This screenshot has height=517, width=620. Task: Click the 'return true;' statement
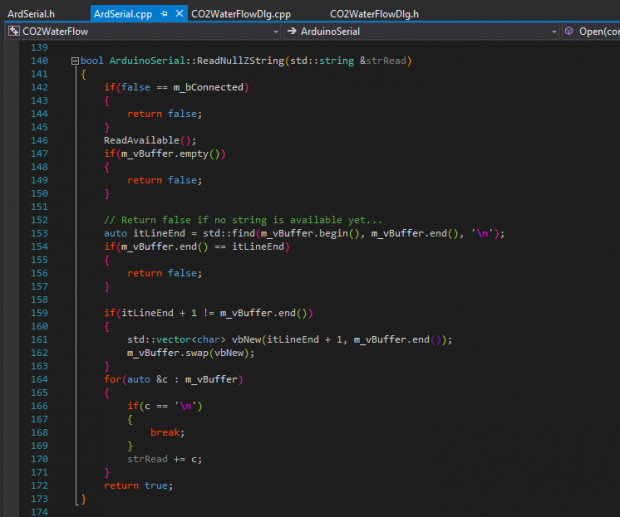138,486
